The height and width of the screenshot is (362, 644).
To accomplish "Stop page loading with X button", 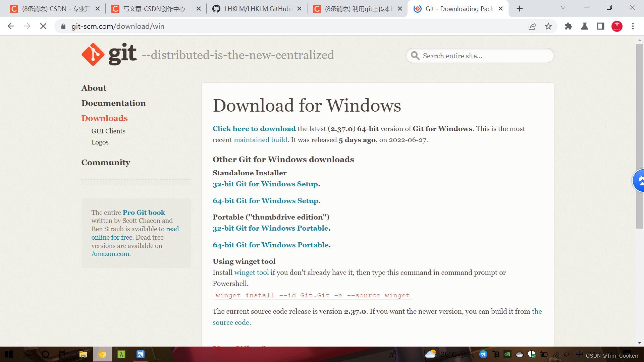I will pyautogui.click(x=43, y=26).
